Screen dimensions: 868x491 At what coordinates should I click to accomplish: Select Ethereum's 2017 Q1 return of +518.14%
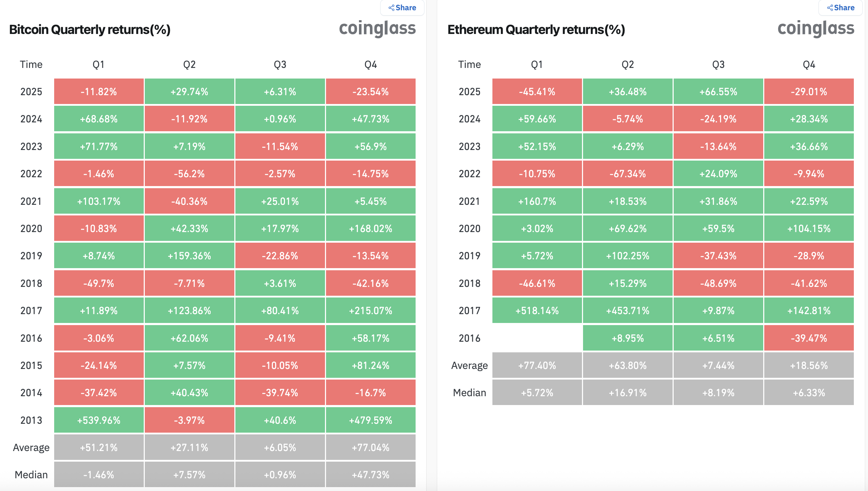pos(537,310)
